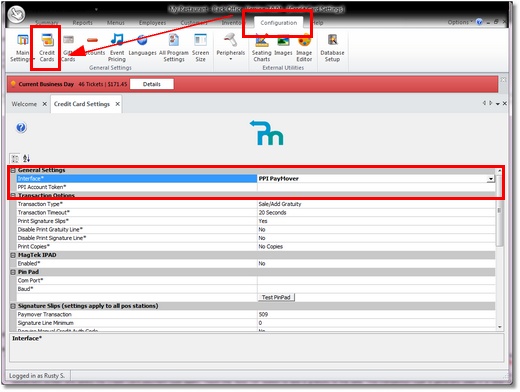Click the Test PinPad button
The height and width of the screenshot is (392, 520).
276,297
